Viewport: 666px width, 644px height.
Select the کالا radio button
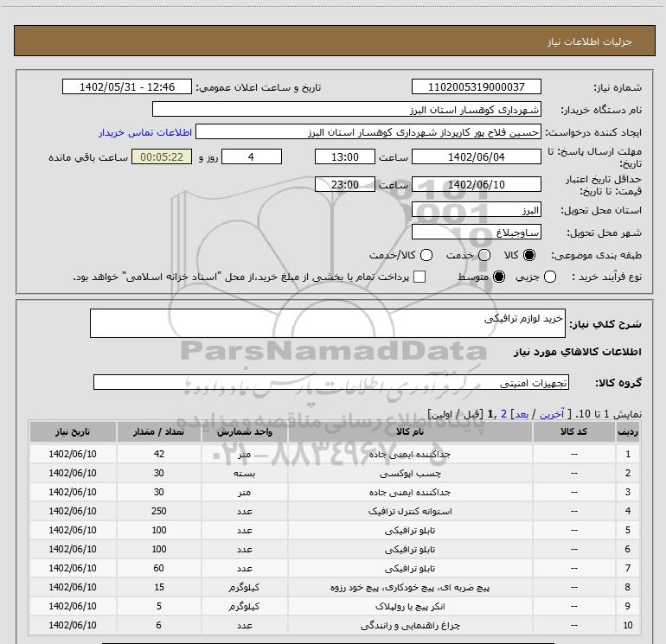tap(529, 255)
